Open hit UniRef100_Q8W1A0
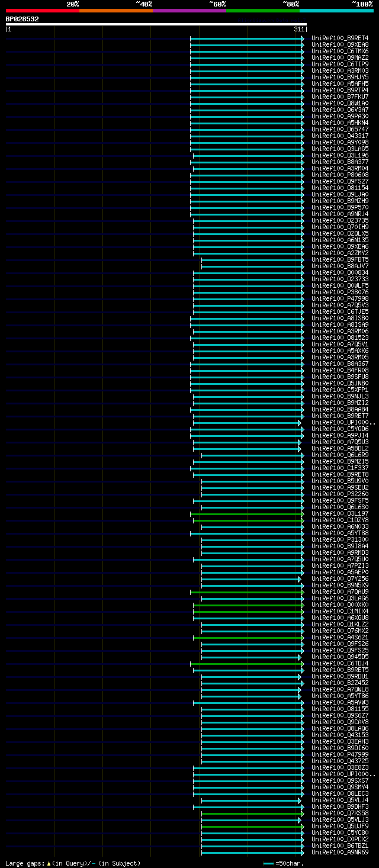Image resolution: width=379 pixels, height=868 pixels. (x=340, y=104)
